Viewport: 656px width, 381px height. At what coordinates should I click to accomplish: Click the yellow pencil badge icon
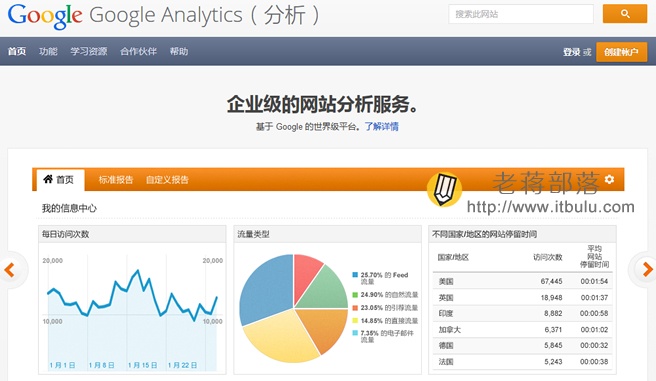[444, 190]
